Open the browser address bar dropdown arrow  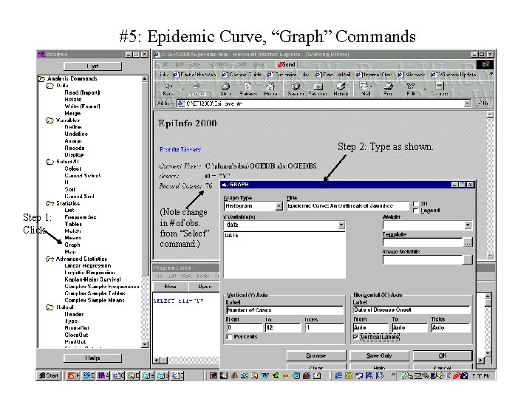[x=467, y=103]
